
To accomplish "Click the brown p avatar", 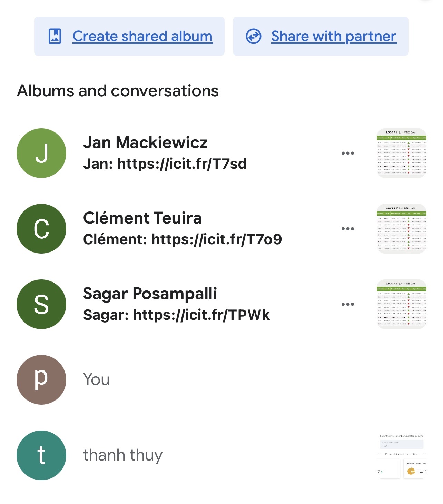I will [x=41, y=380].
